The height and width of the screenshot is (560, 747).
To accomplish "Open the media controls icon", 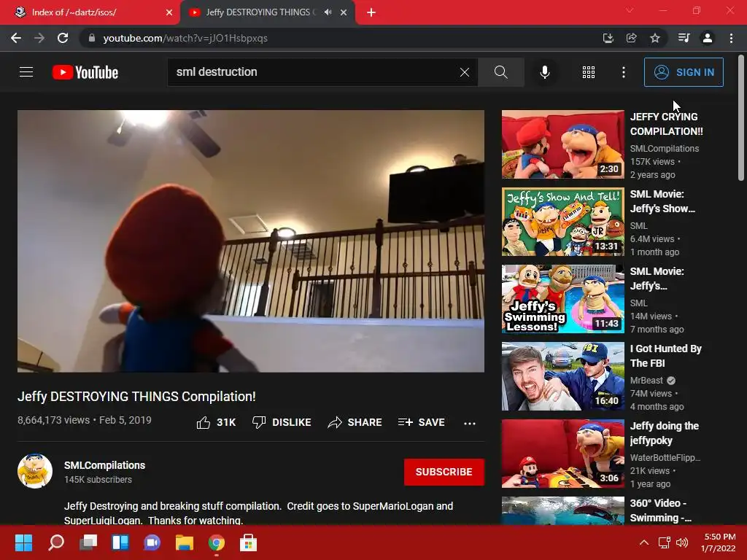I will (684, 38).
